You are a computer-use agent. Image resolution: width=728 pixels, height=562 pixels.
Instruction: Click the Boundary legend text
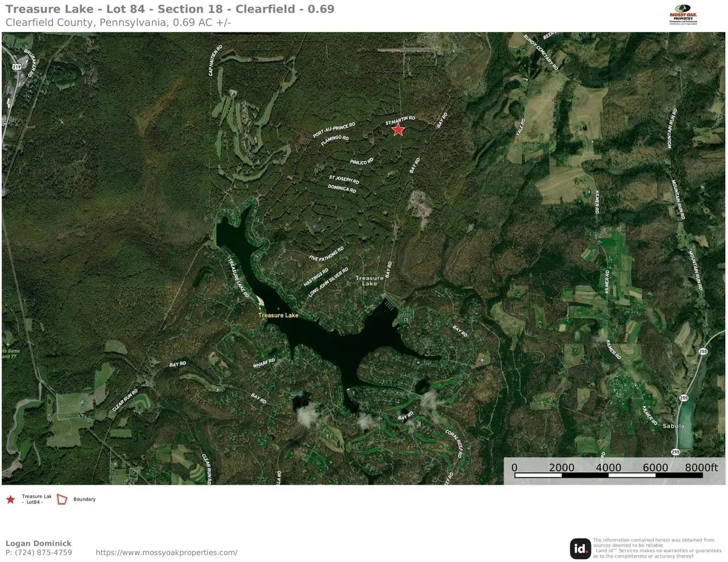click(84, 499)
